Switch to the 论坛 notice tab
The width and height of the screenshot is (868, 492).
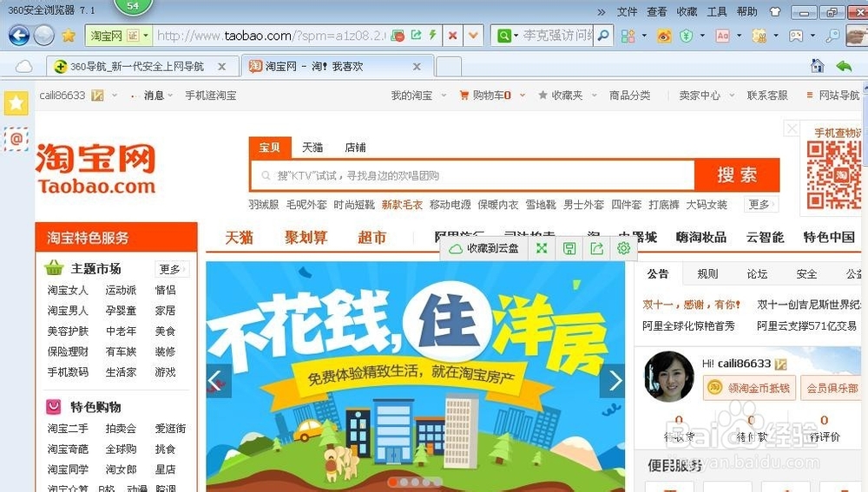pos(757,274)
